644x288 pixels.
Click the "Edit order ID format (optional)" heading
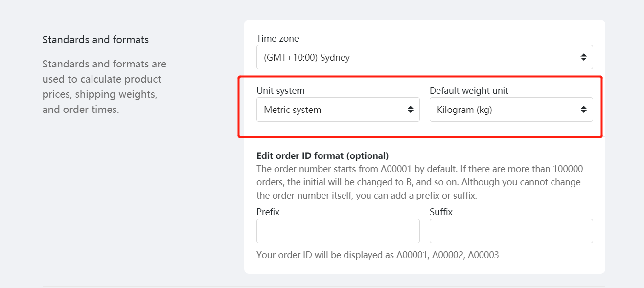pos(322,155)
